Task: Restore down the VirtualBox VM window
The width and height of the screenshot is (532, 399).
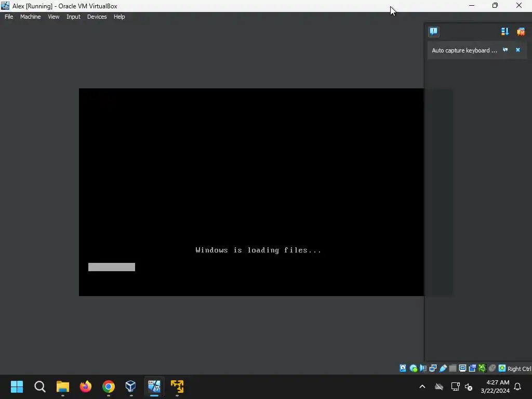Action: tap(495, 6)
